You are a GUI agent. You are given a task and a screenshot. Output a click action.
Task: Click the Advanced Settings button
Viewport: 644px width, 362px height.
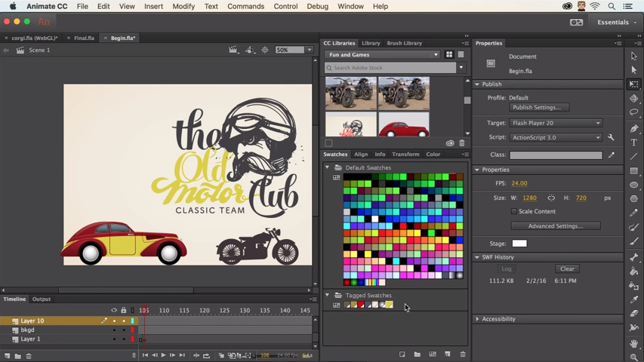pos(556,225)
